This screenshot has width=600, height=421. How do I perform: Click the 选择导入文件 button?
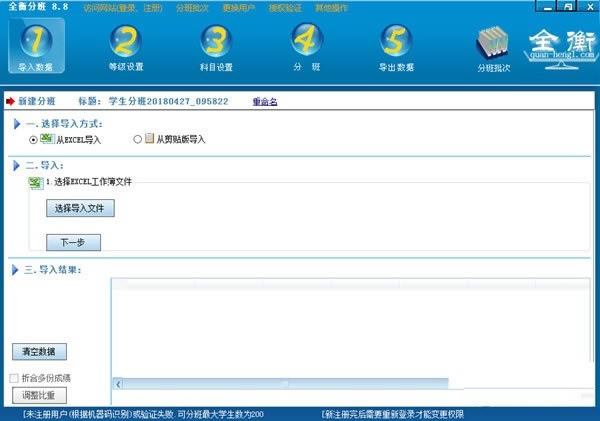pyautogui.click(x=80, y=209)
